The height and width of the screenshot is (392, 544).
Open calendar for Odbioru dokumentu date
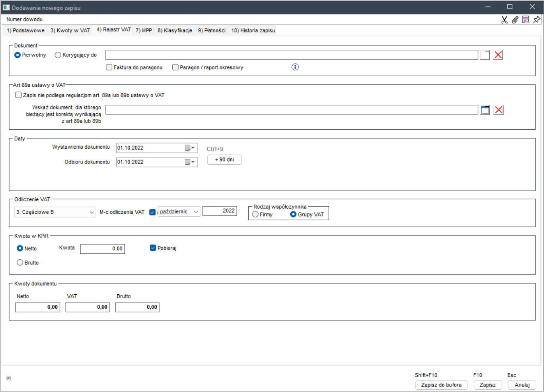190,162
